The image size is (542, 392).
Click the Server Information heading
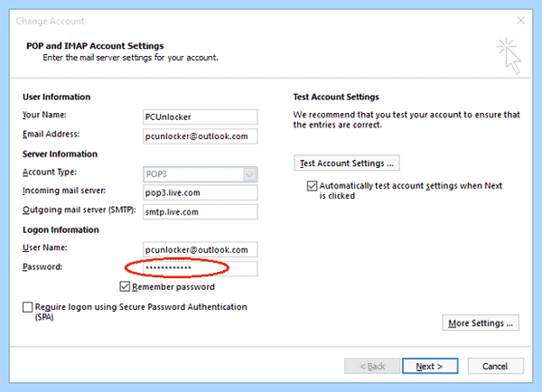(x=60, y=154)
